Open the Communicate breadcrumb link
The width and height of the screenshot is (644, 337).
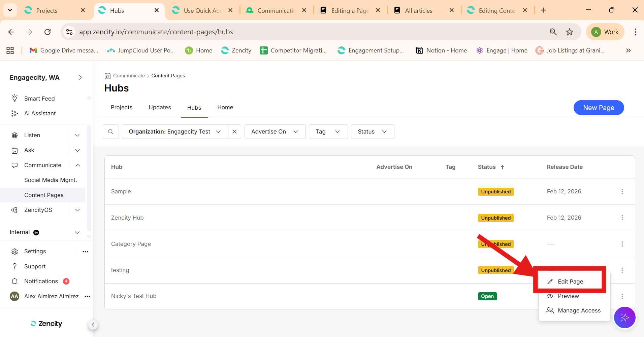pyautogui.click(x=129, y=76)
